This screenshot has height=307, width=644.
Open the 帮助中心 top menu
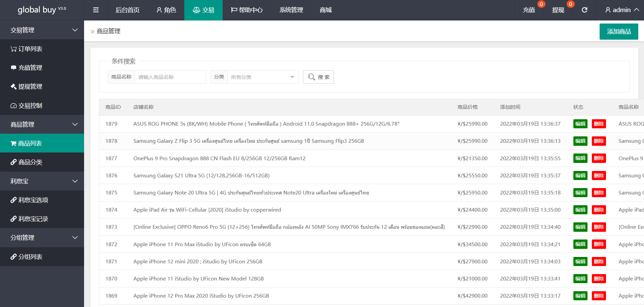(247, 10)
